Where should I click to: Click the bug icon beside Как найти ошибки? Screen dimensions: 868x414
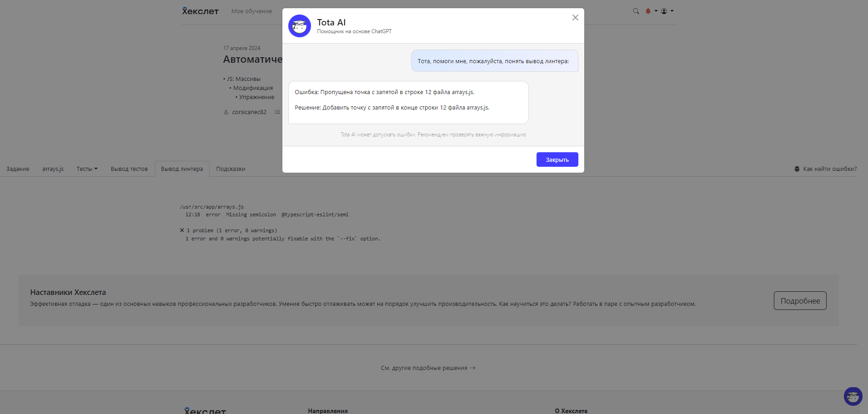pyautogui.click(x=797, y=169)
